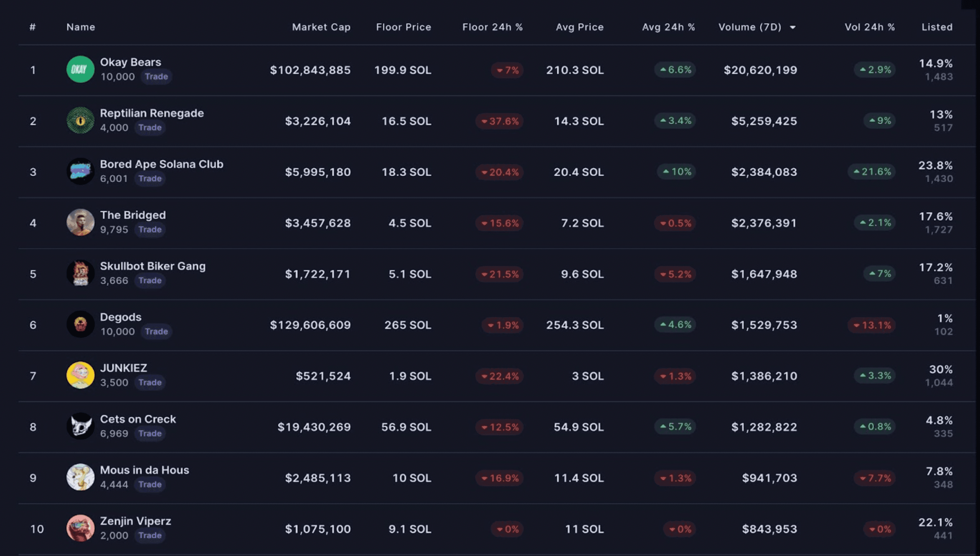
Task: Click the 7.7% volume change badge
Action: point(875,478)
